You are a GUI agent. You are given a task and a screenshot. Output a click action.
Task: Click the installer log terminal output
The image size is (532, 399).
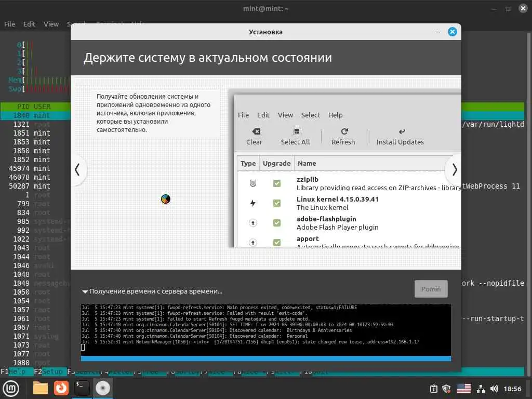265,330
